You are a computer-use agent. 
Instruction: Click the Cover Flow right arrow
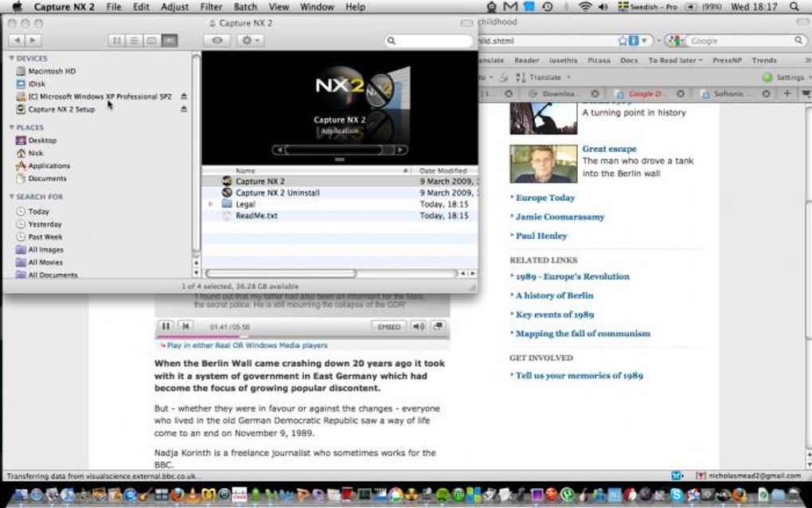400,150
